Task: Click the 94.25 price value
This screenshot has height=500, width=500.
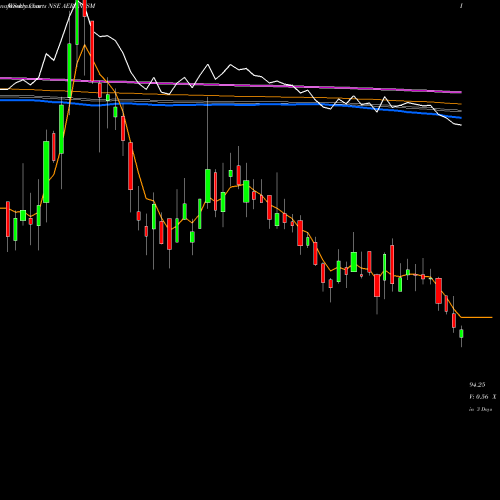Action: (x=477, y=385)
